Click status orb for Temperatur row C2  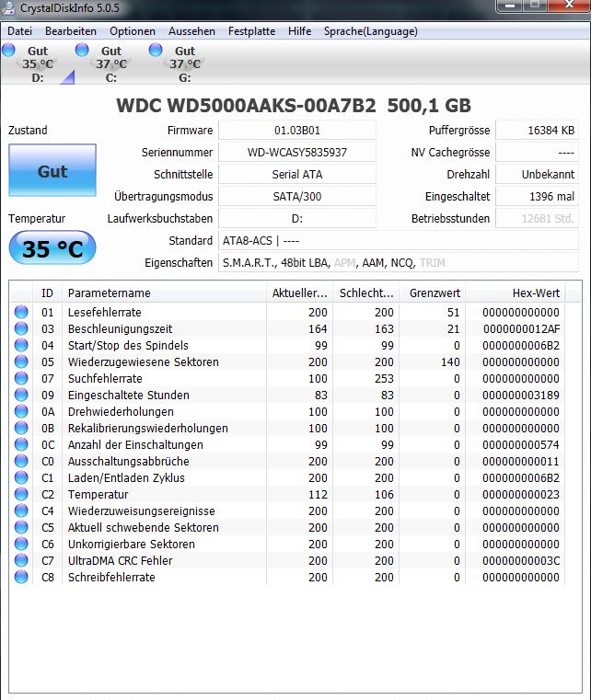click(x=21, y=494)
